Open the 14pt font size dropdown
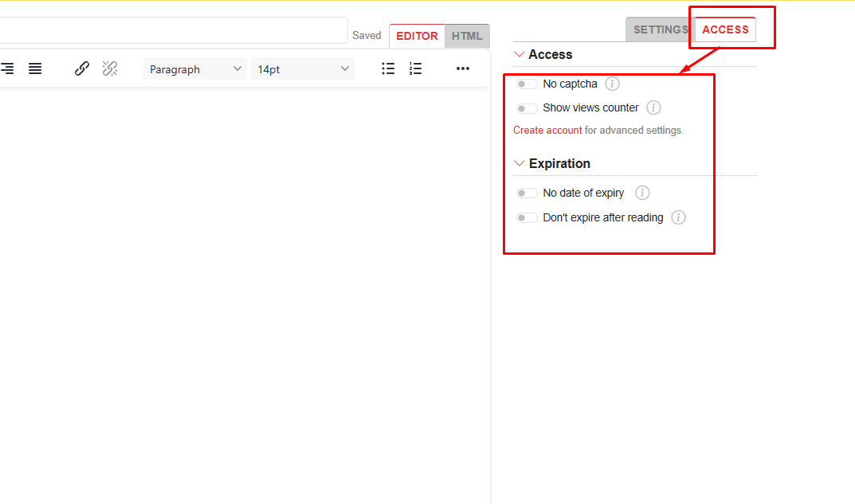 pyautogui.click(x=303, y=69)
